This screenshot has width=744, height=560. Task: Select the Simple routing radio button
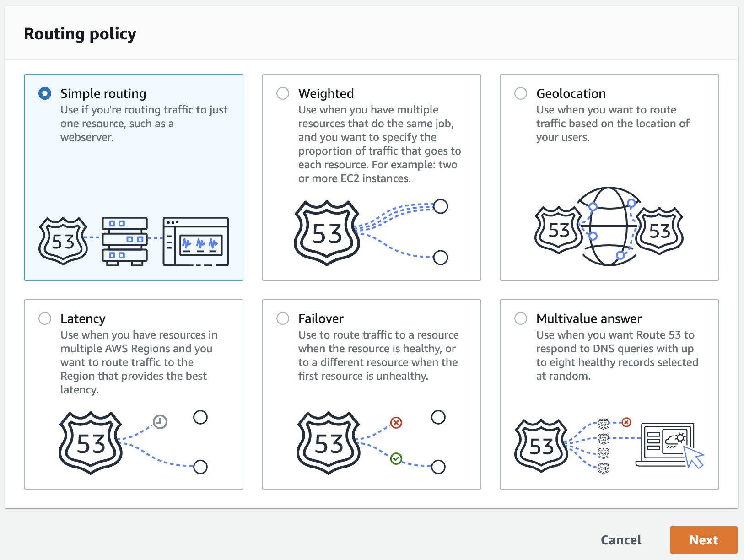45,93
